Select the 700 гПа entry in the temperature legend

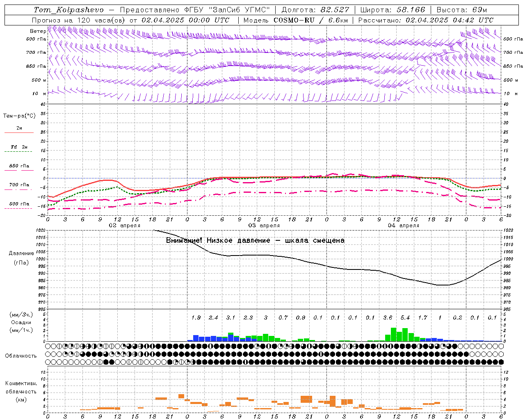(19, 185)
